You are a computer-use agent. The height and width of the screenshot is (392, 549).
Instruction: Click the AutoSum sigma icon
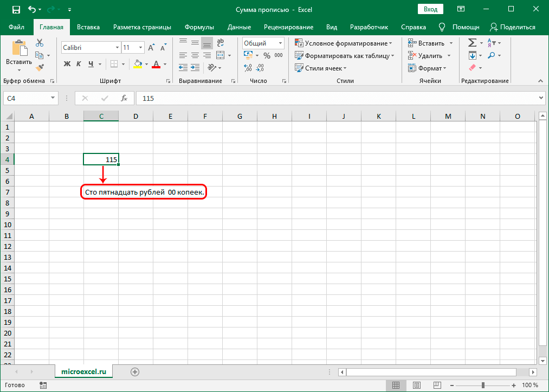[473, 43]
